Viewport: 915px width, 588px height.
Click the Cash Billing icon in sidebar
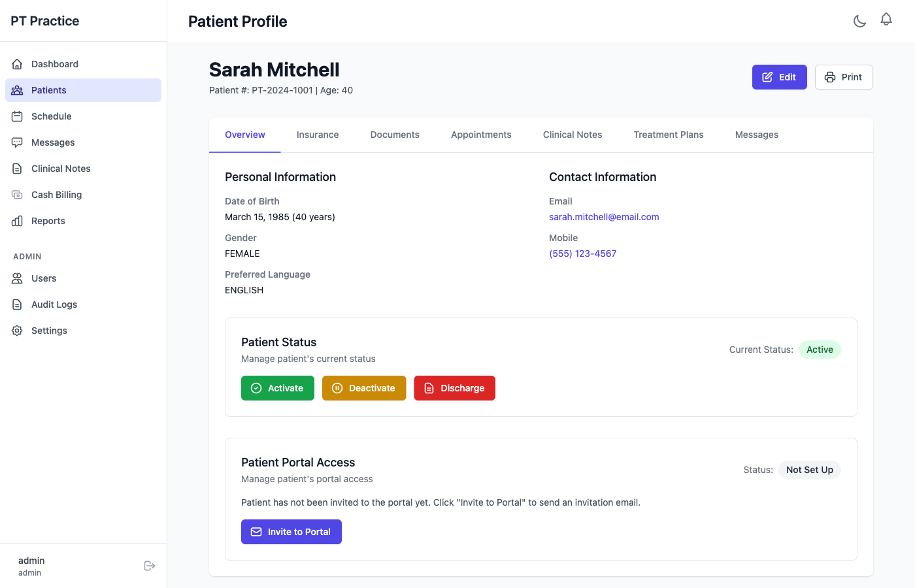click(18, 195)
